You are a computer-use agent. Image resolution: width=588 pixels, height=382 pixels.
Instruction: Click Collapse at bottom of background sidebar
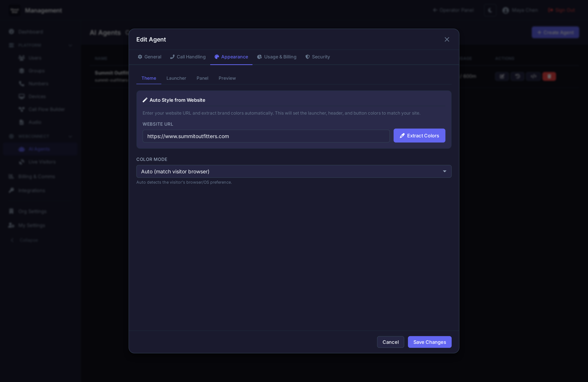(x=25, y=240)
